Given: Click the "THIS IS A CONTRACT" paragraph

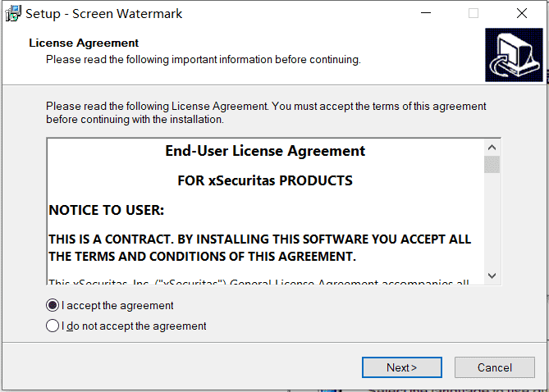Looking at the screenshot, I should 260,248.
